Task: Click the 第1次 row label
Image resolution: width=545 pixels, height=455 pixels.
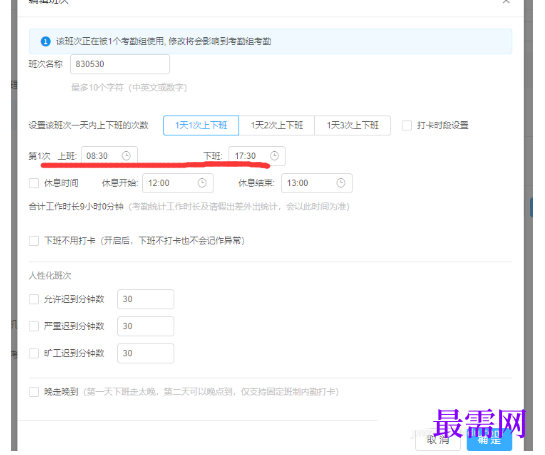Action: point(39,156)
